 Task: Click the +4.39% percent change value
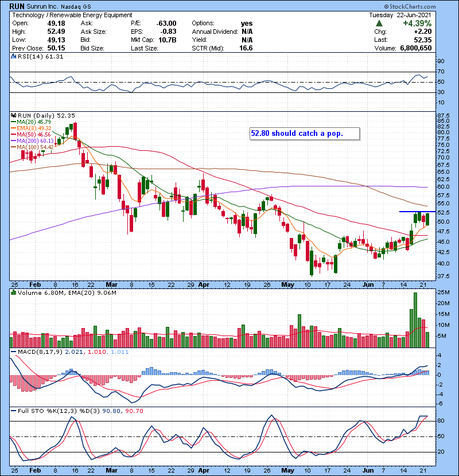point(417,24)
